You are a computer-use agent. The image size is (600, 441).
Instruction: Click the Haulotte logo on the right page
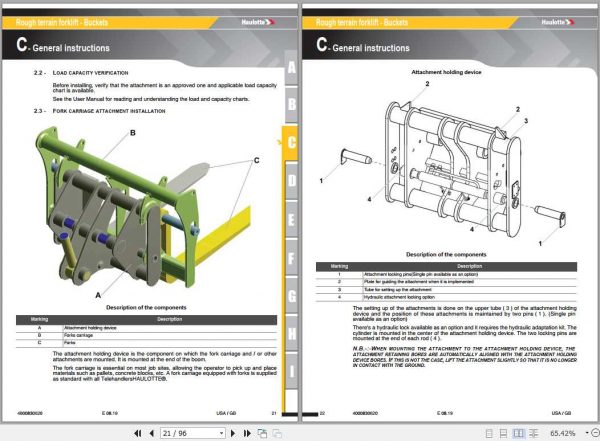[x=558, y=22]
